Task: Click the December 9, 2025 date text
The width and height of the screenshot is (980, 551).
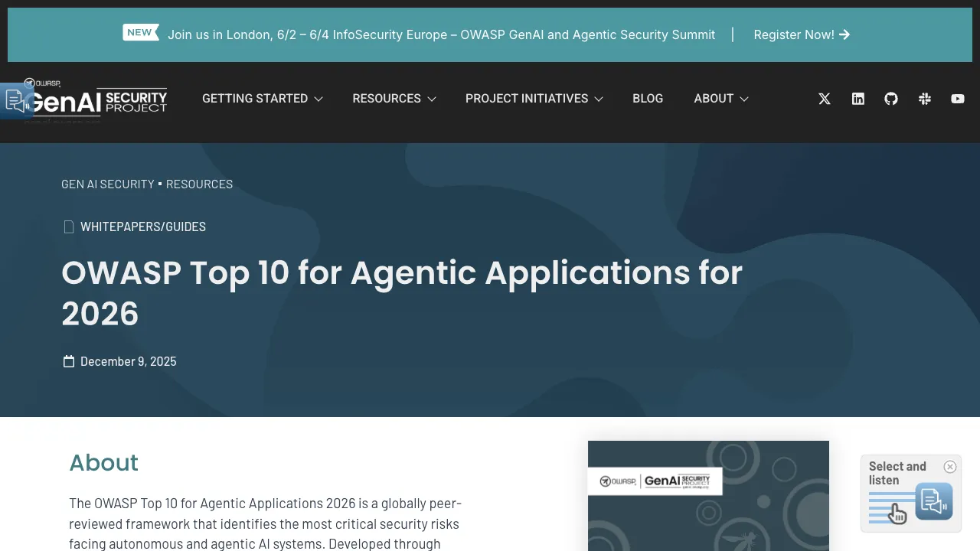Action: 129,361
